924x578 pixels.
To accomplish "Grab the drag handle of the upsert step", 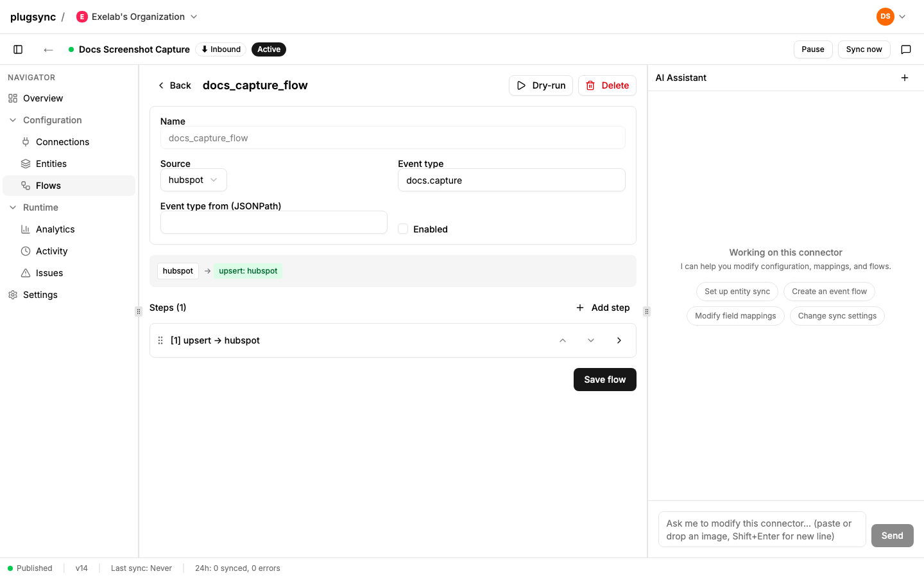I will click(160, 340).
